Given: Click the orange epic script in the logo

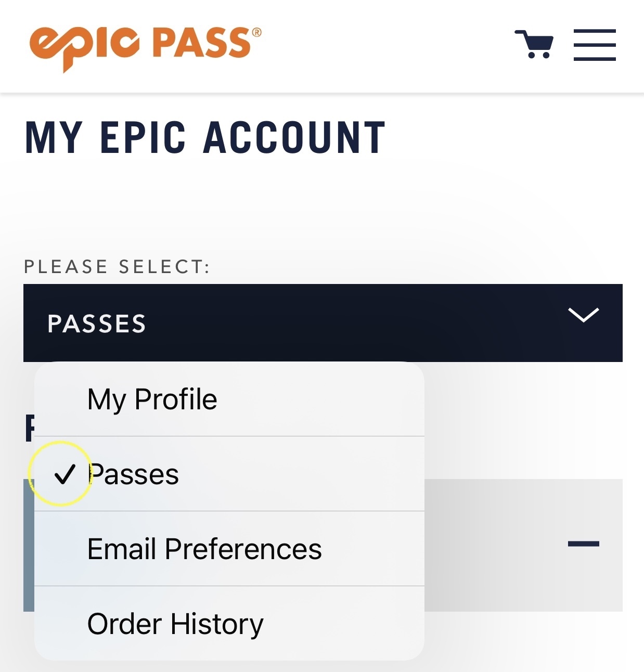Looking at the screenshot, I should [x=84, y=47].
